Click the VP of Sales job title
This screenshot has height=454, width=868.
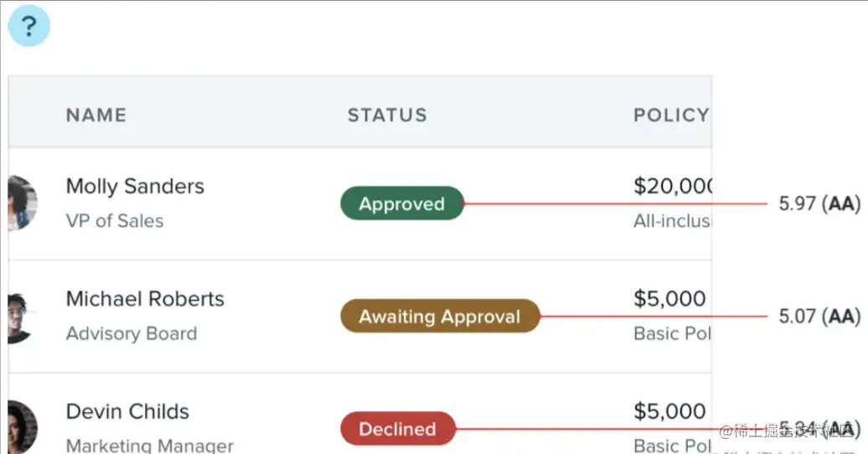coord(115,221)
